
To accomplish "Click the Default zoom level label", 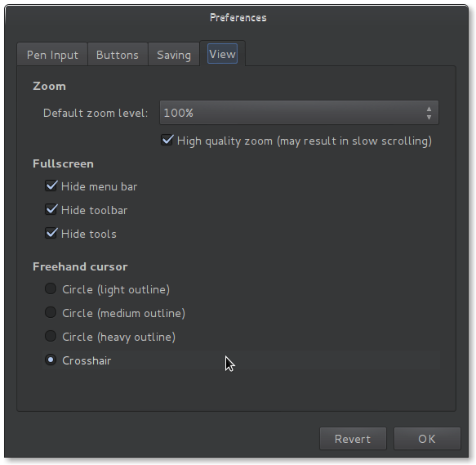I will click(96, 113).
